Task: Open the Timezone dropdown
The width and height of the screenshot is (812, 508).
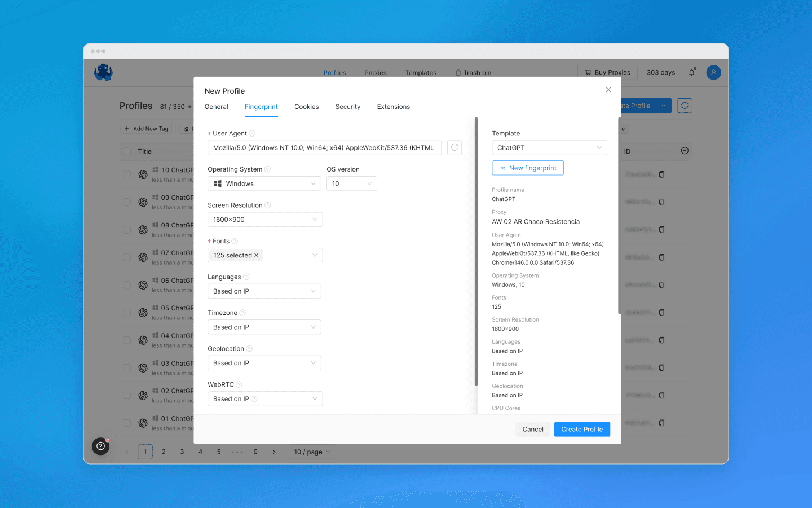Action: pos(264,327)
